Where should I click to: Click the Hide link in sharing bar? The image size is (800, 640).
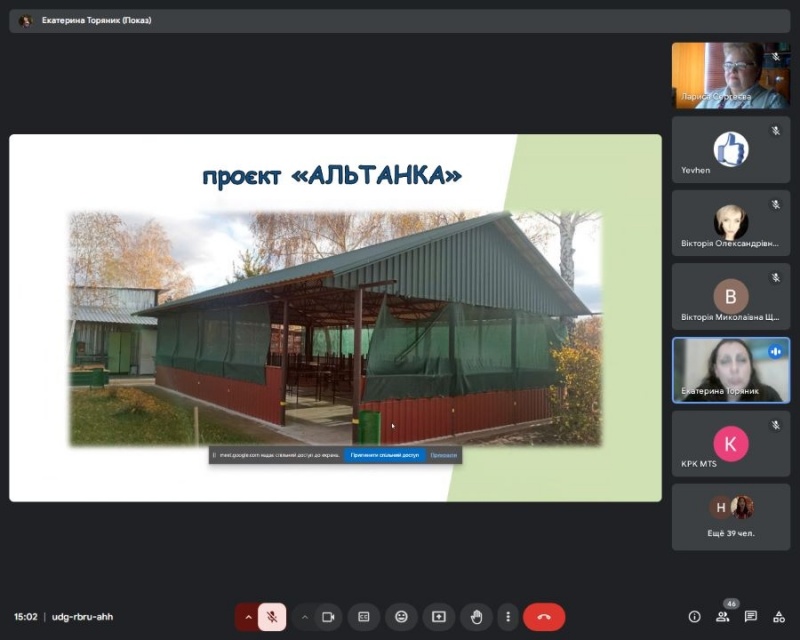[x=443, y=455]
